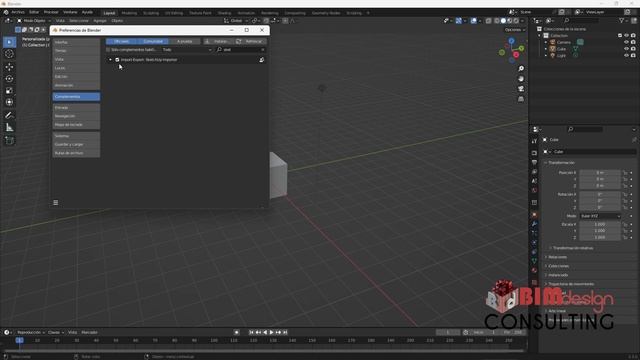Expand the Camera item in the outliner
640x360 pixels.
tap(546, 42)
